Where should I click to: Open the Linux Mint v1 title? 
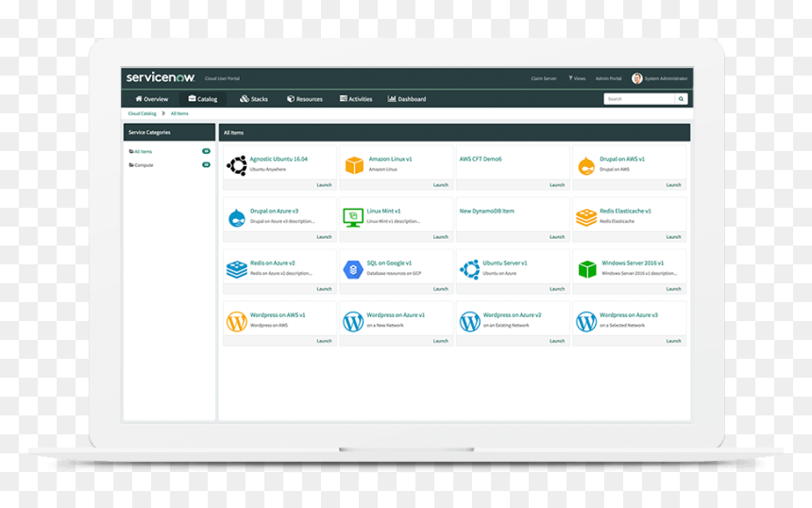coord(383,211)
